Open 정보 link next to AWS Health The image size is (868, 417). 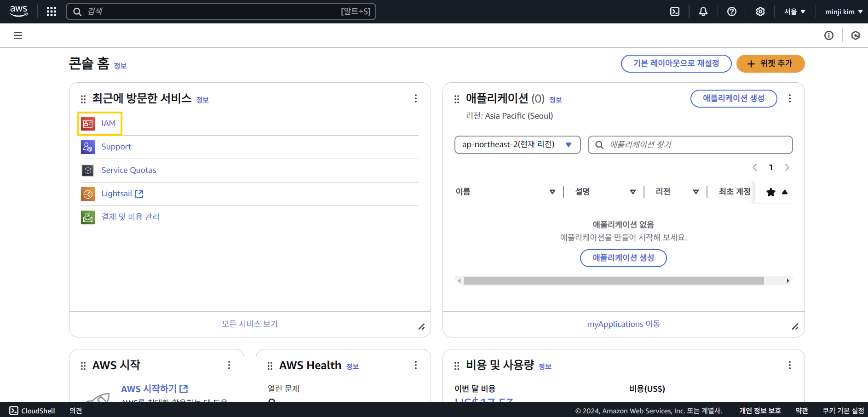click(x=352, y=366)
